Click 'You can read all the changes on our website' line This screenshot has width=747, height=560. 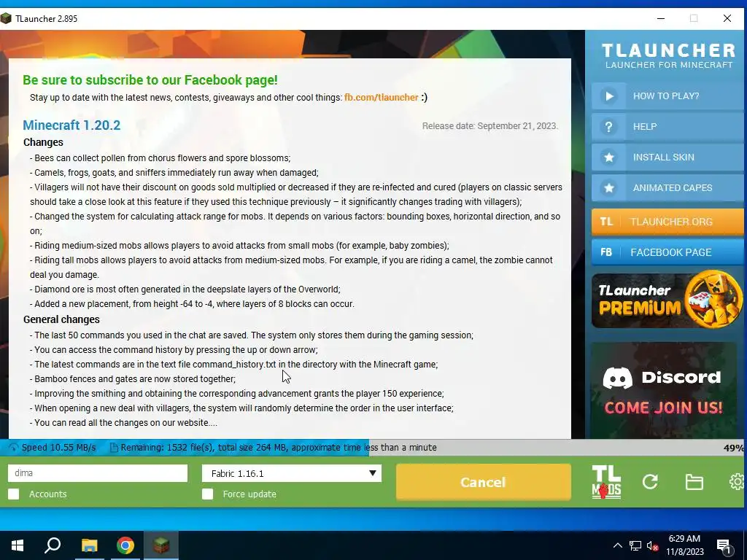[x=124, y=423]
